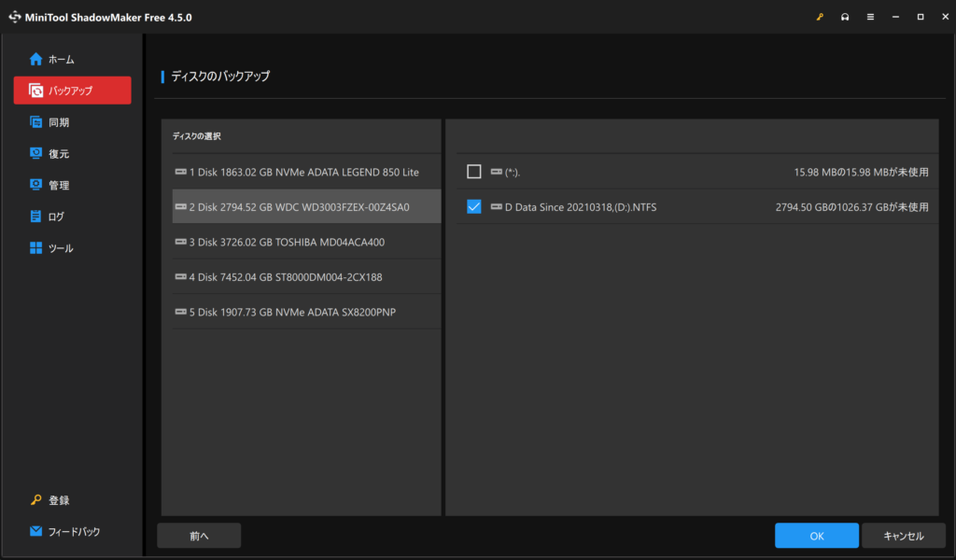Click drive icon of Disk 3 TOSHIBA
This screenshot has height=560, width=956.
[180, 242]
